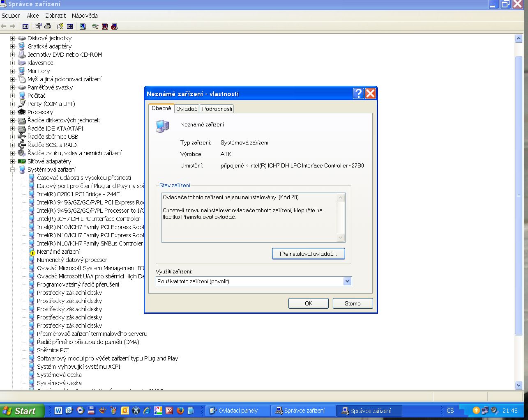Image resolution: width=528 pixels, height=420 pixels.
Task: Click the Help toolbar icon with question mark
Action: [x=60, y=26]
